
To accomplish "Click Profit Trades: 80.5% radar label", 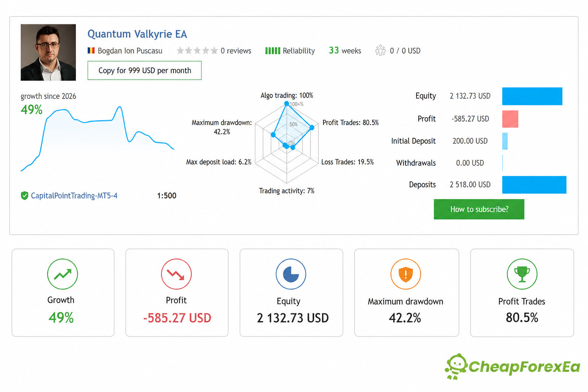I will tap(351, 122).
